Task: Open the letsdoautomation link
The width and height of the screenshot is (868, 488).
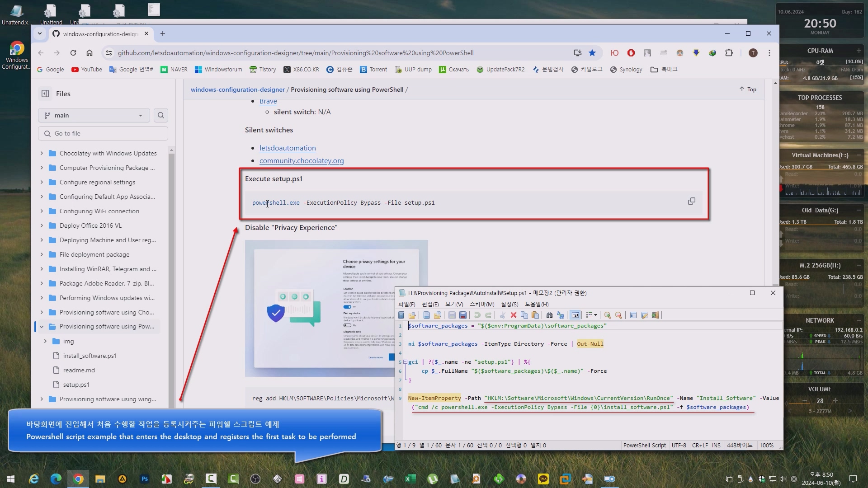Action: click(x=288, y=148)
